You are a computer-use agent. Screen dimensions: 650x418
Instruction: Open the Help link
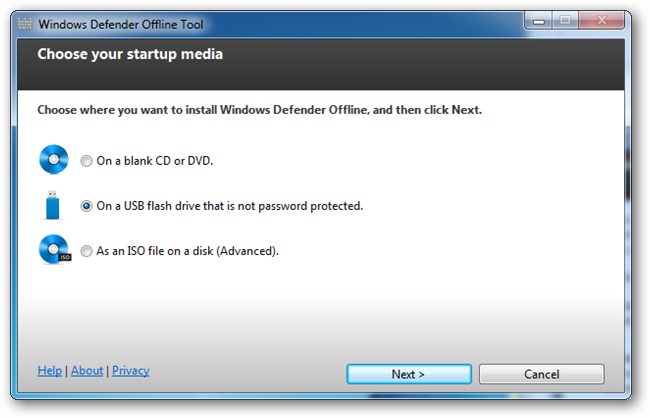tap(50, 371)
